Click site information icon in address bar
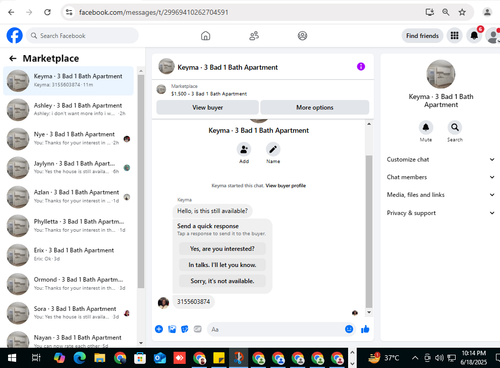500x368 pixels. coord(69,12)
